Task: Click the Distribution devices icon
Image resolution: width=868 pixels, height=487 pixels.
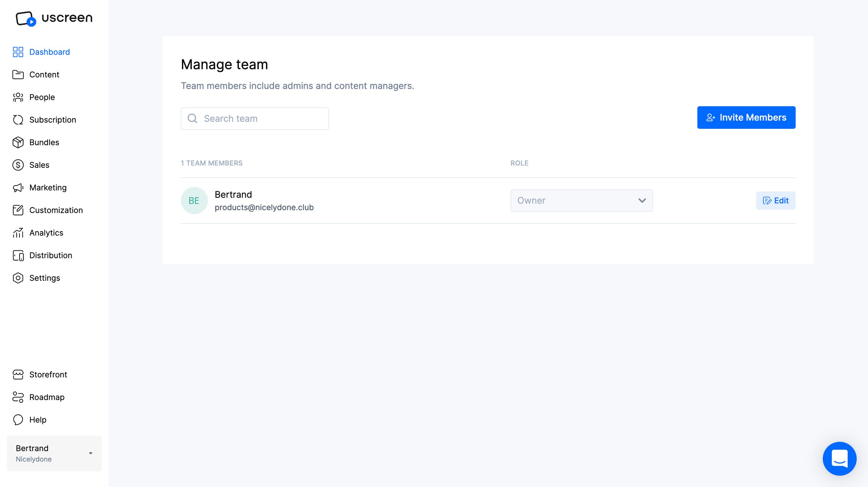Action: tap(18, 255)
